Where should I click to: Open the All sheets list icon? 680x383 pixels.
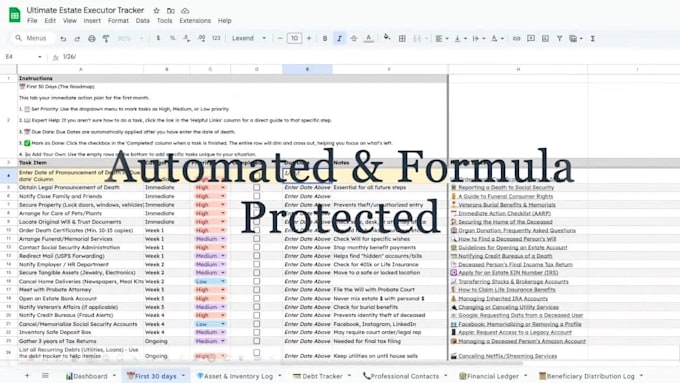[x=45, y=376]
